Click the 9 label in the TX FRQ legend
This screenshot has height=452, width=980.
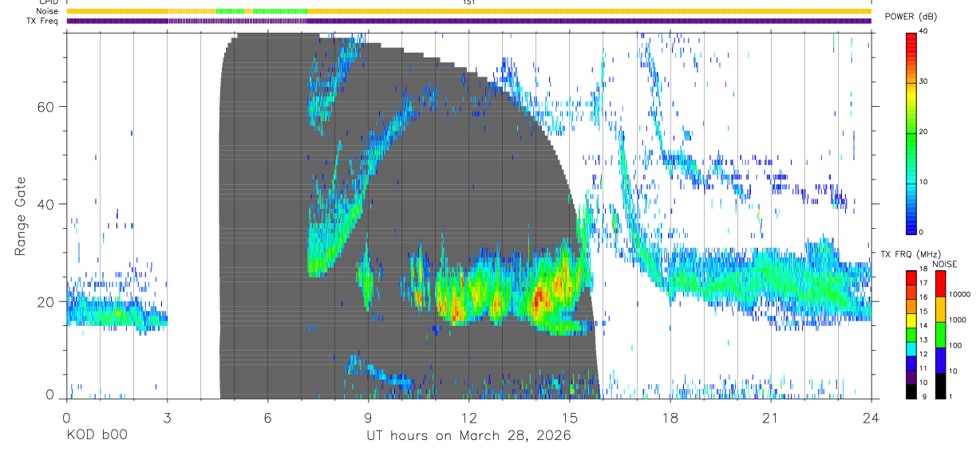pyautogui.click(x=924, y=396)
